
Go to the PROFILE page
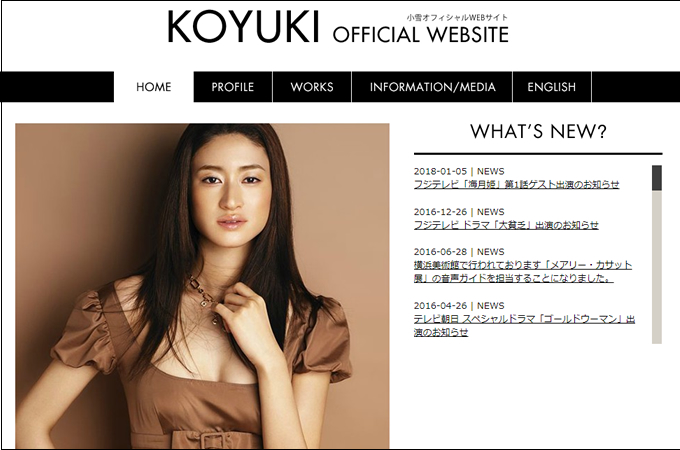coord(233,87)
